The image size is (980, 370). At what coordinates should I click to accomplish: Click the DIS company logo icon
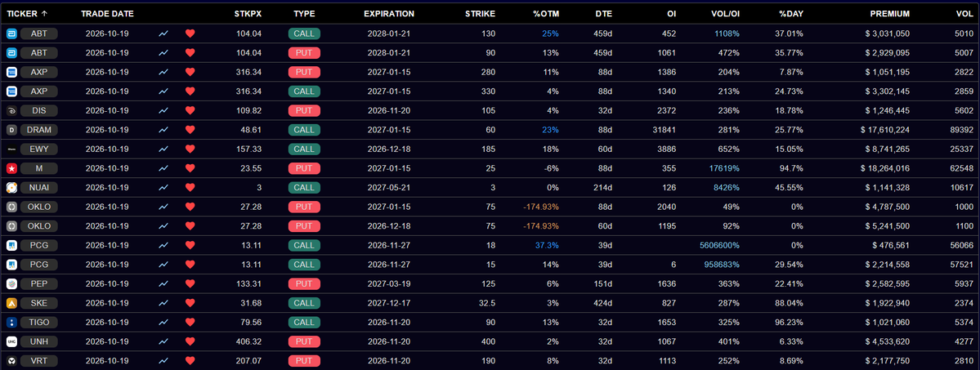[11, 110]
